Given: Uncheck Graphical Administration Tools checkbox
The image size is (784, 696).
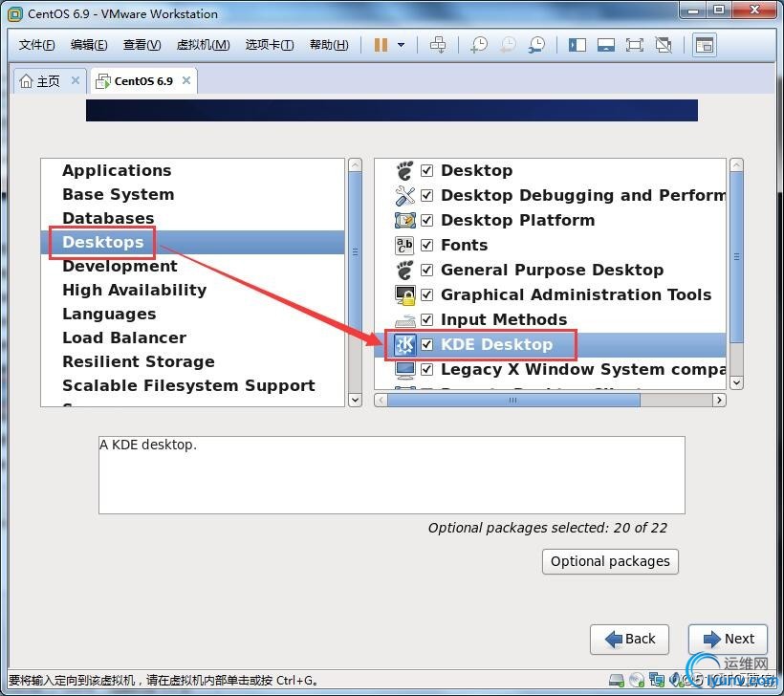Looking at the screenshot, I should click(426, 295).
